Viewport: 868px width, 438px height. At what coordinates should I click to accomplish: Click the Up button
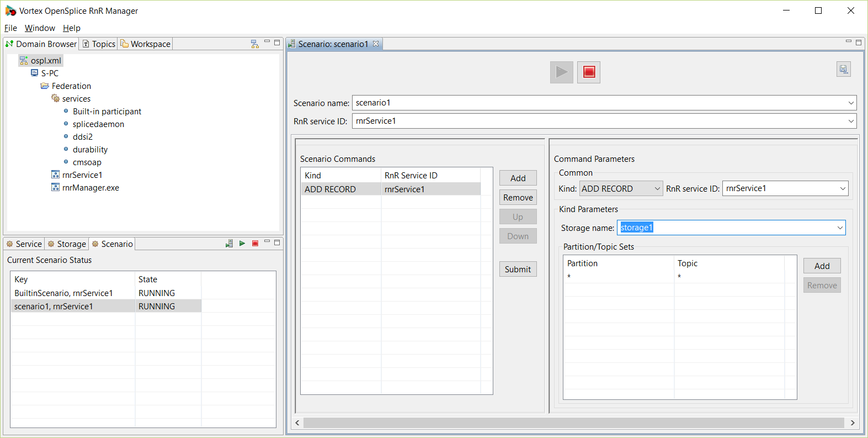[518, 217]
